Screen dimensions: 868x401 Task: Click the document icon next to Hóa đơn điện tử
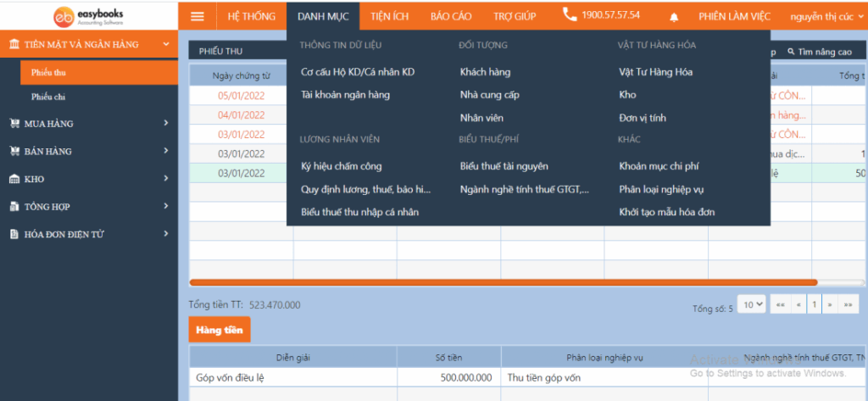[15, 234]
